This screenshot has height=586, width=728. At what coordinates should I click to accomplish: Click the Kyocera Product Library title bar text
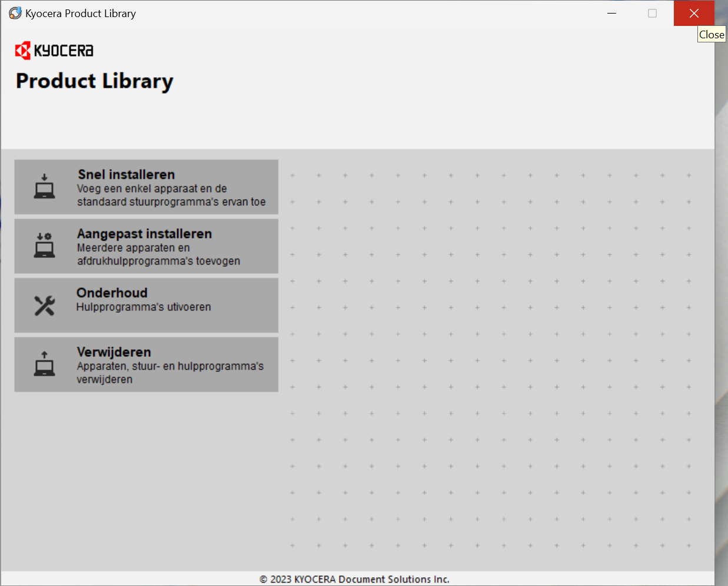(x=81, y=14)
